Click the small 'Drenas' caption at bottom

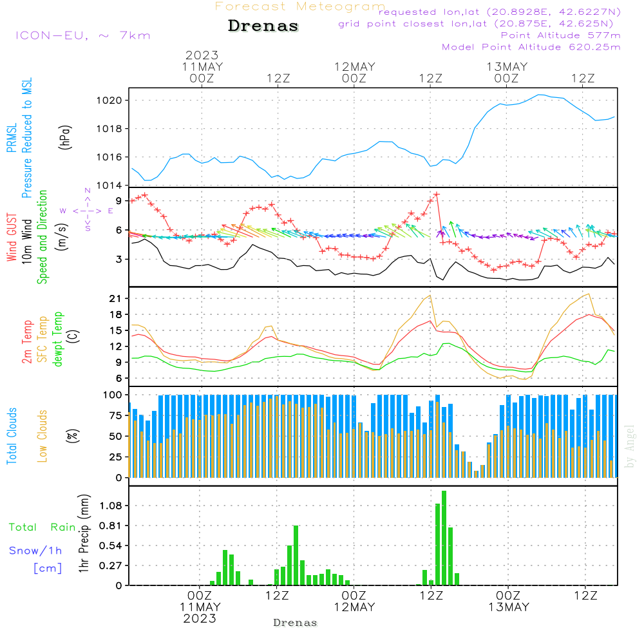296,623
